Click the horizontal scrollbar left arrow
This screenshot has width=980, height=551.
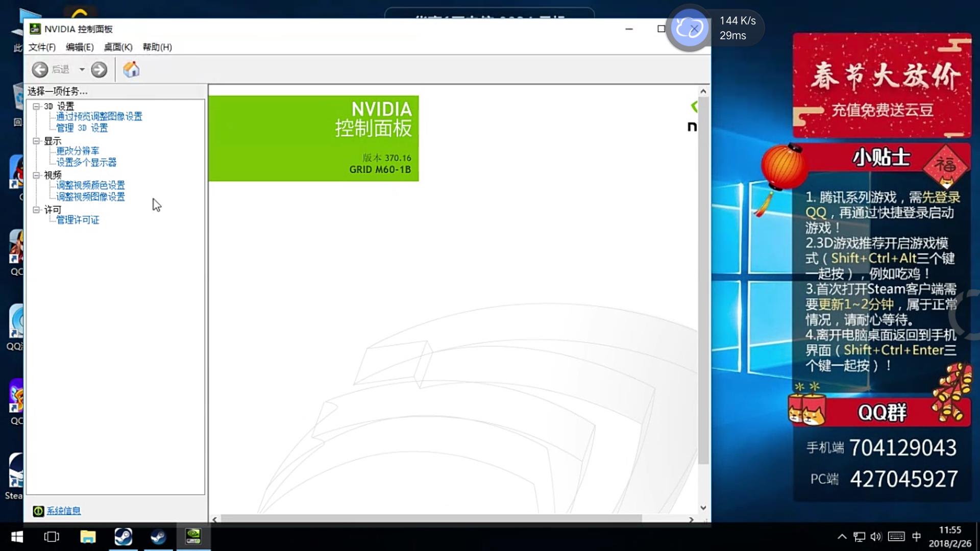(215, 519)
